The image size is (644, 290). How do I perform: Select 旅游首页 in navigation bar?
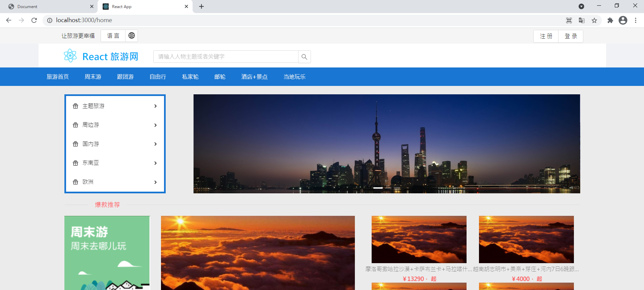[58, 77]
